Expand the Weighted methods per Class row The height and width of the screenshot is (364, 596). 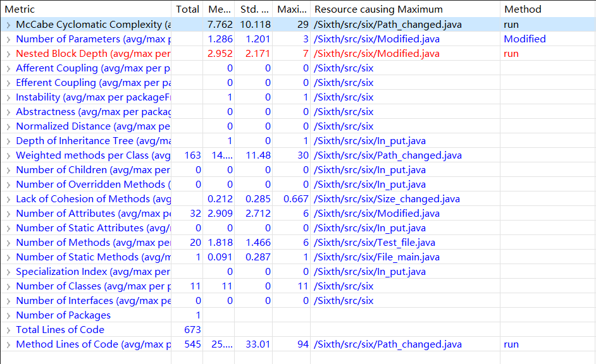point(8,156)
